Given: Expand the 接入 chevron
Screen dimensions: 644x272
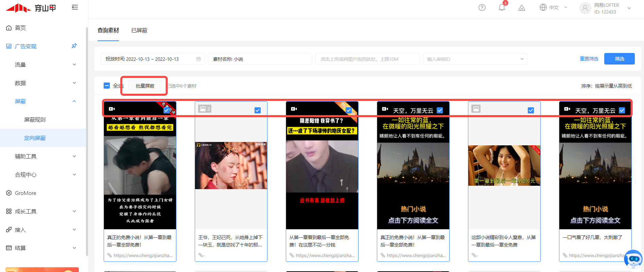Looking at the screenshot, I should click(74, 230).
